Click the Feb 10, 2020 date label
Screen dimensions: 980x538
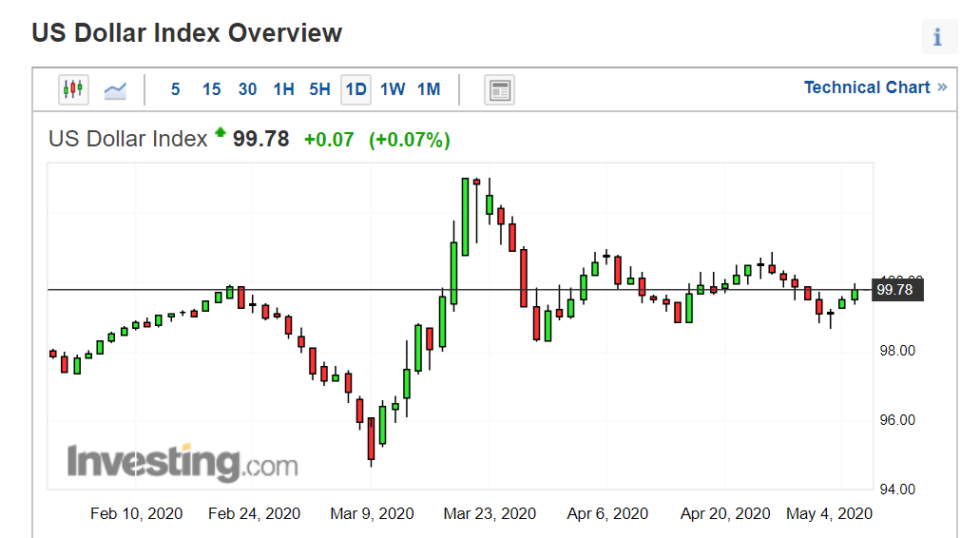tap(136, 513)
